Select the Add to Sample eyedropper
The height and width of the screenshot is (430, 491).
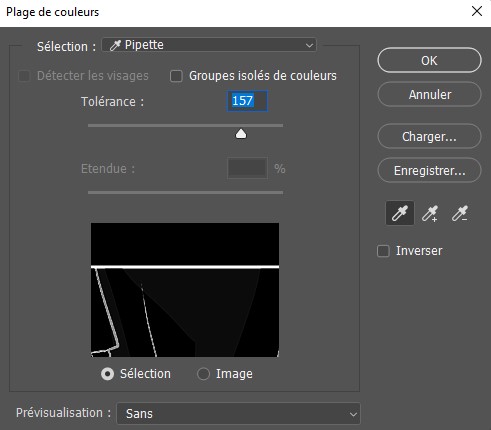[x=430, y=213]
